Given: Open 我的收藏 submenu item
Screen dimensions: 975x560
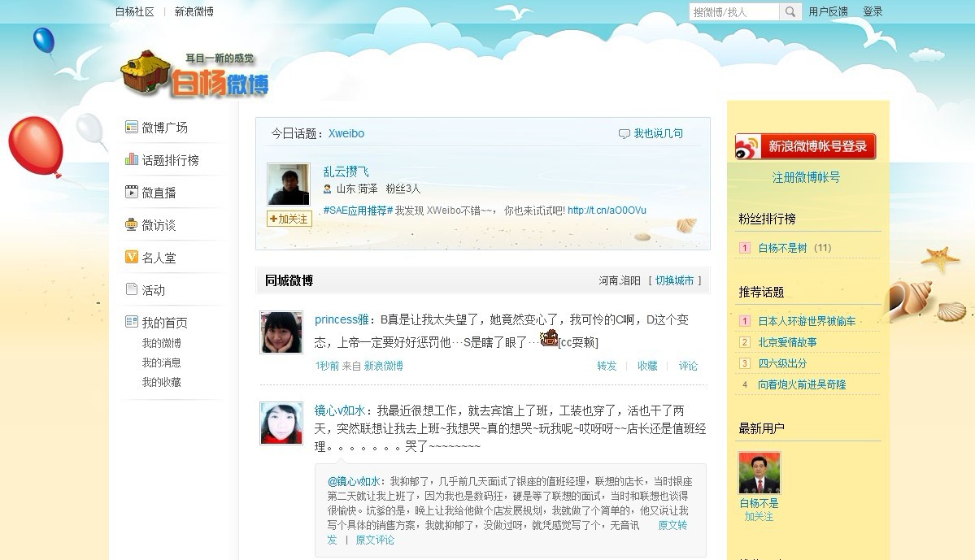Looking at the screenshot, I should tap(162, 382).
